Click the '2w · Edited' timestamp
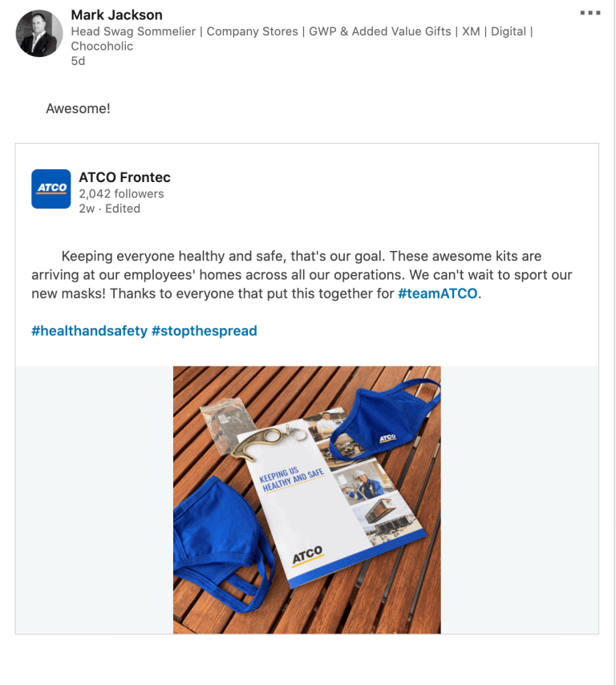616x685 pixels. coord(108,208)
